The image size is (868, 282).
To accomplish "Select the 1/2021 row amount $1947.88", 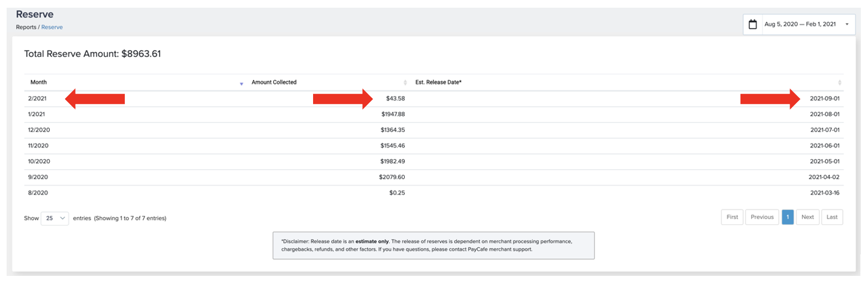I will [x=393, y=114].
